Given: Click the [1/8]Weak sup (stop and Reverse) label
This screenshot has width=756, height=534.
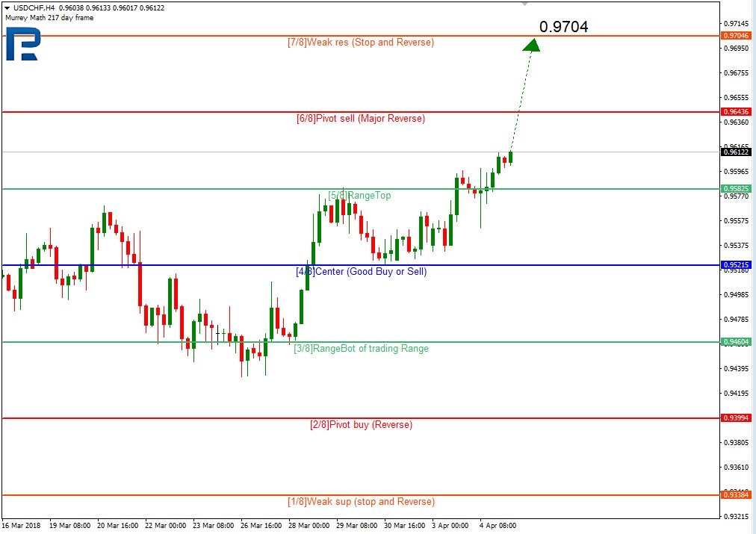Looking at the screenshot, I should (361, 502).
